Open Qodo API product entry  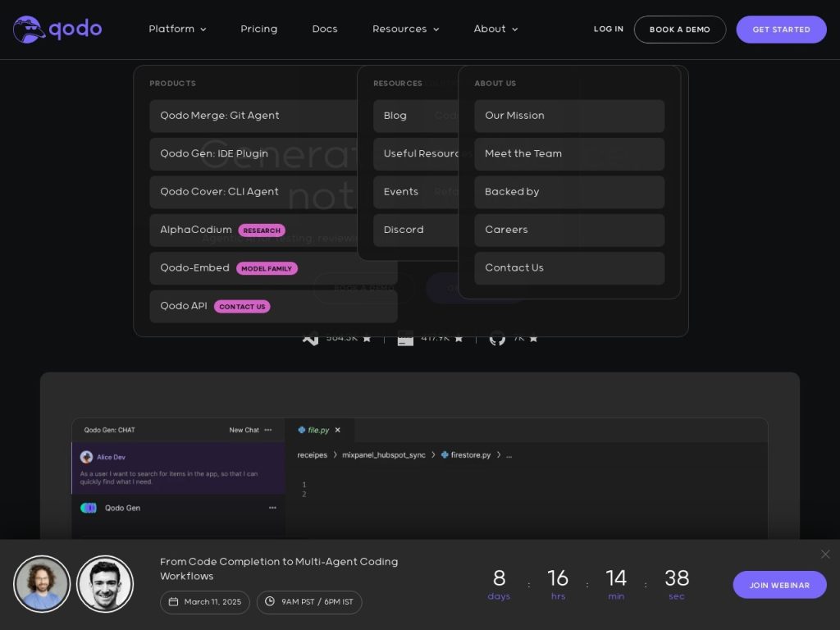(273, 306)
